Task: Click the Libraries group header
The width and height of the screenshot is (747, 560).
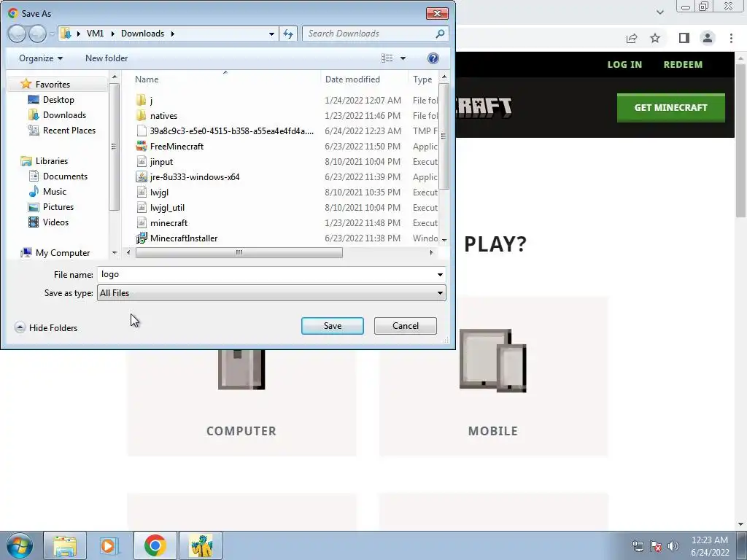Action: 52,161
